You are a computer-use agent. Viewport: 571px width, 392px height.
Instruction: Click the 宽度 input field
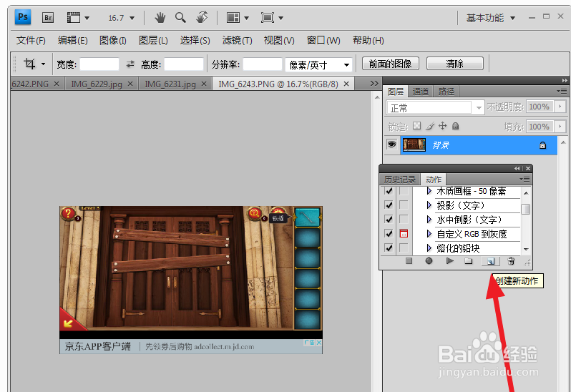(x=99, y=64)
